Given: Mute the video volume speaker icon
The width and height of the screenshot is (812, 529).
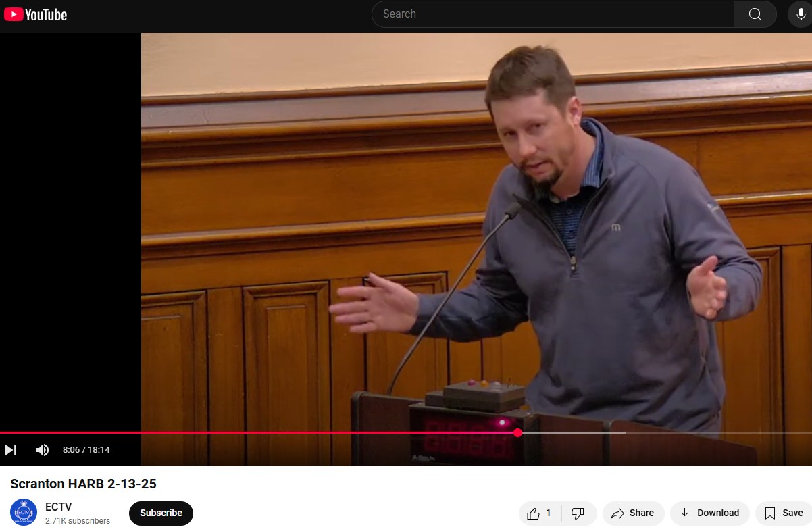Looking at the screenshot, I should coord(43,450).
